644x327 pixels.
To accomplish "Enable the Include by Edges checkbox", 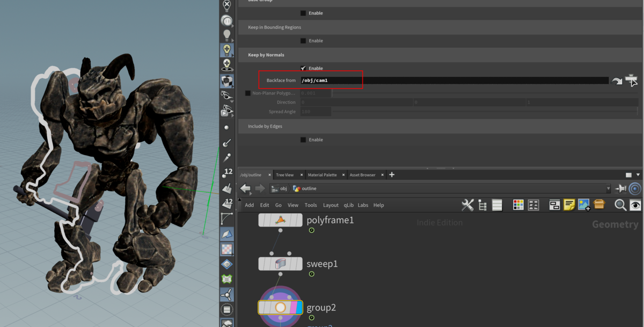I will point(303,139).
